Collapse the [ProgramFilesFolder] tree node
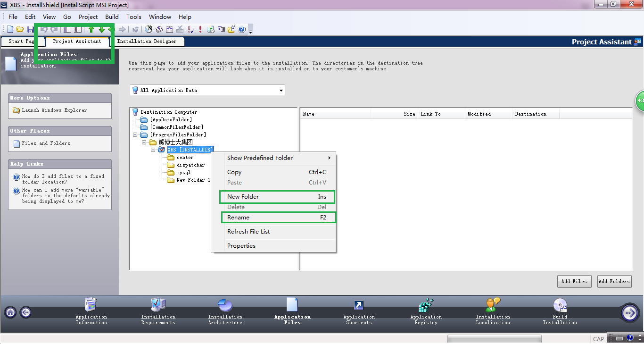The width and height of the screenshot is (644, 344). pos(135,134)
